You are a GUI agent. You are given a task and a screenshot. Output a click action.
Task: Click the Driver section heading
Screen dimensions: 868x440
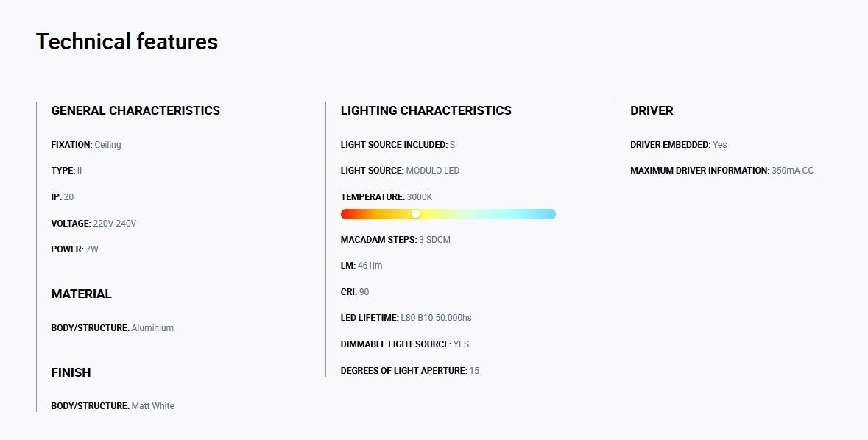(x=652, y=110)
